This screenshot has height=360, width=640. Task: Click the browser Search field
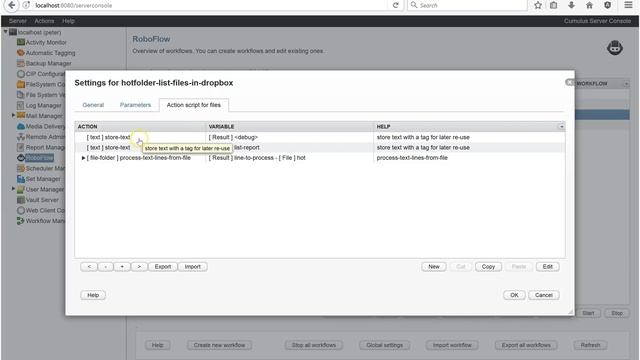[467, 5]
